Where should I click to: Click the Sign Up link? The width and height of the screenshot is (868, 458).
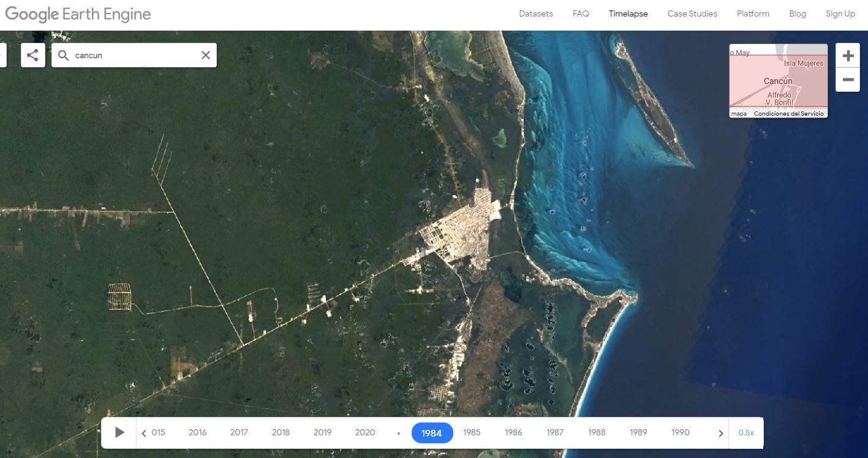pyautogui.click(x=840, y=13)
